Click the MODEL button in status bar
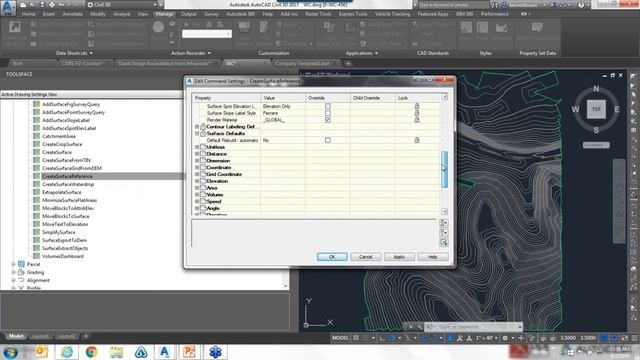Viewport: 640px width, 360px height. [x=340, y=338]
